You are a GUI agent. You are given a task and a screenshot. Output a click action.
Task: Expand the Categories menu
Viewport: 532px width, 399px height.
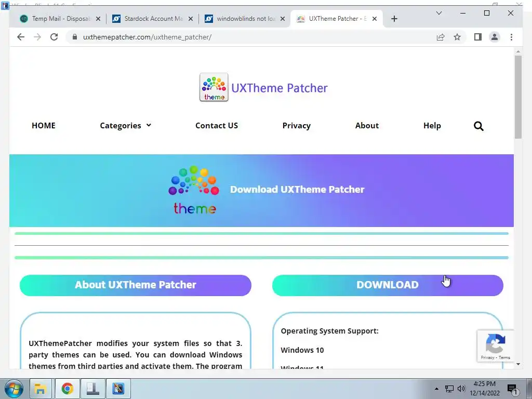click(x=126, y=126)
